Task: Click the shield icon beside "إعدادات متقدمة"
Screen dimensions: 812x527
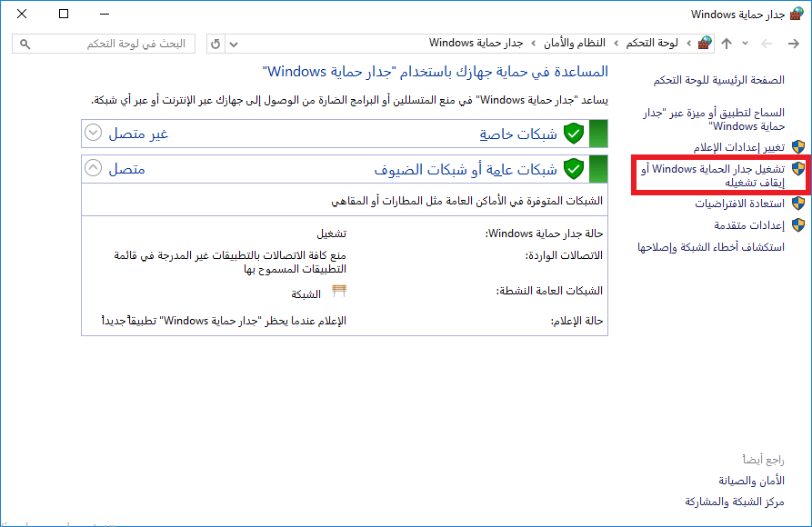Action: [798, 225]
